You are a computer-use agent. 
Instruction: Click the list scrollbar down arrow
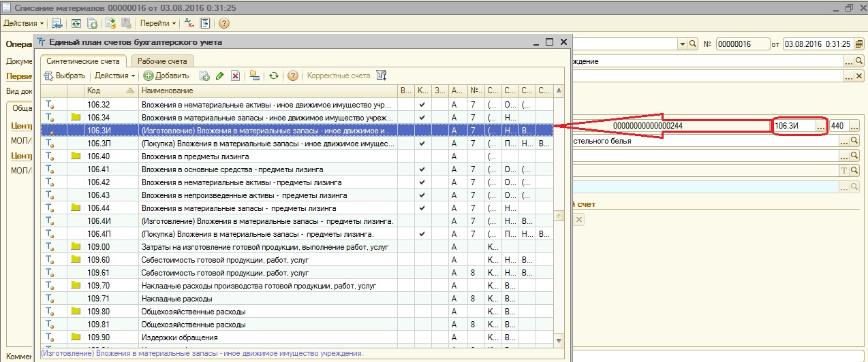tap(559, 340)
